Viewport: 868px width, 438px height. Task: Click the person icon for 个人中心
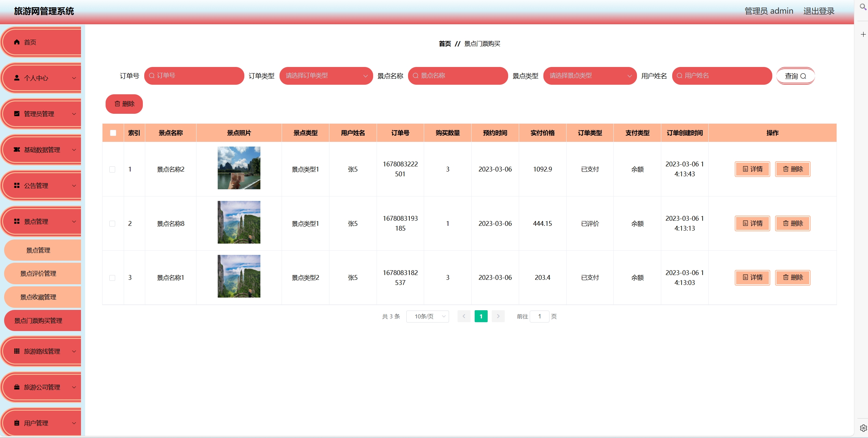17,78
